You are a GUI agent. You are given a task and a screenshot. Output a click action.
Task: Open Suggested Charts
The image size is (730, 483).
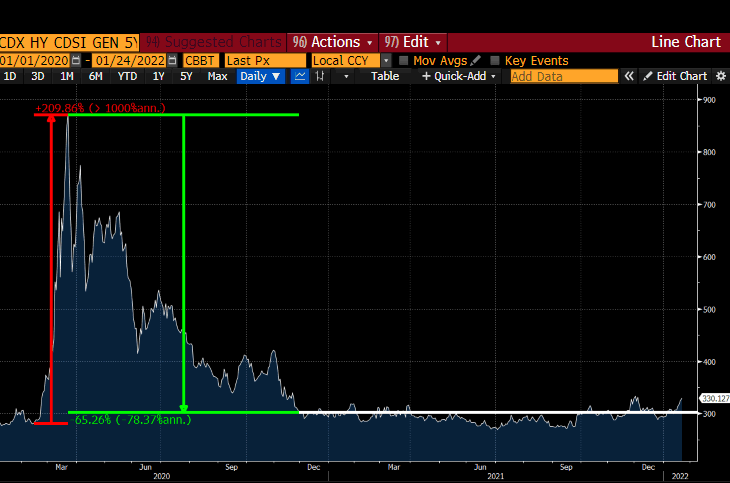click(213, 42)
